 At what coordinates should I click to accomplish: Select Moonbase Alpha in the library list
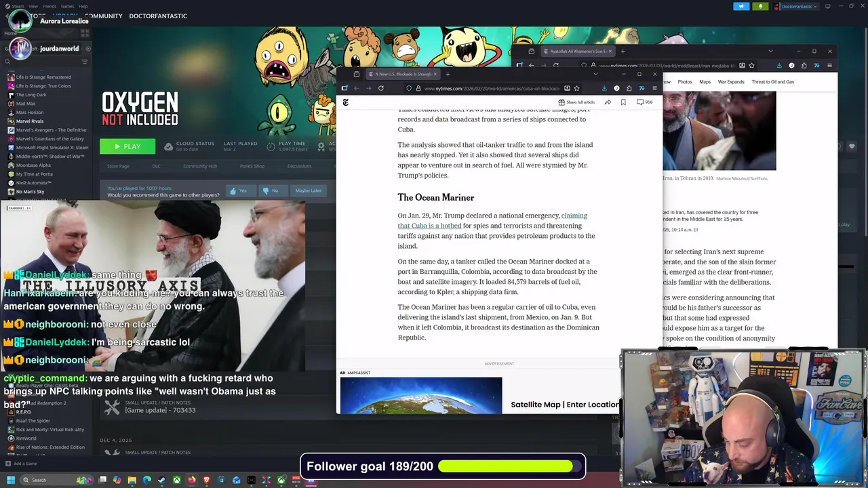[33, 165]
